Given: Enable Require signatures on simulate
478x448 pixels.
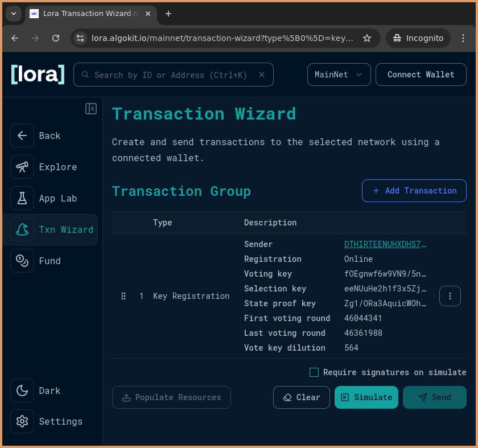Looking at the screenshot, I should [314, 372].
